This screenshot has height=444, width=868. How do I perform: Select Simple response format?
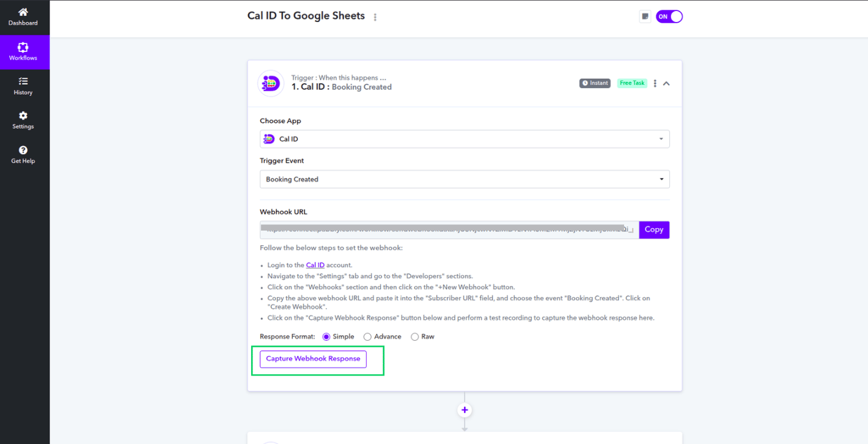click(x=326, y=337)
